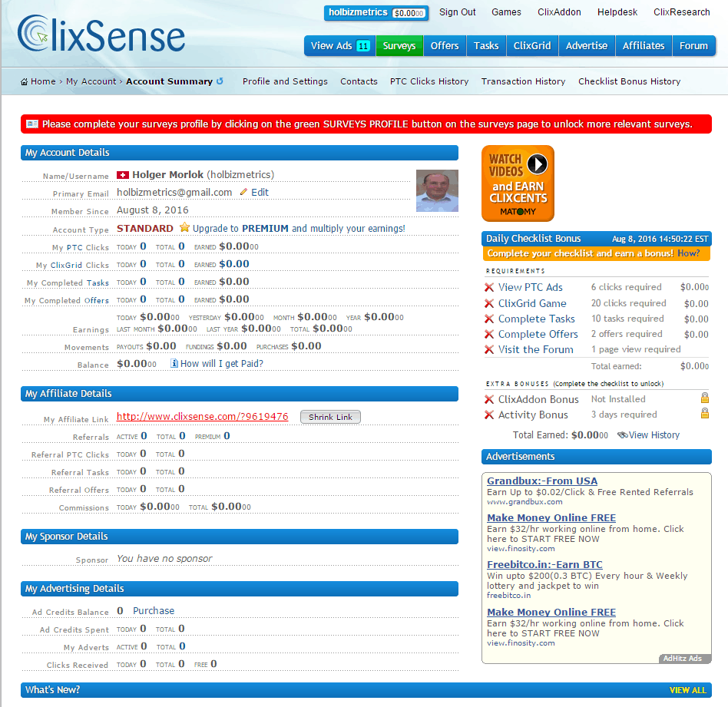Open the View Ads tab
The height and width of the screenshot is (707, 728).
(x=340, y=45)
